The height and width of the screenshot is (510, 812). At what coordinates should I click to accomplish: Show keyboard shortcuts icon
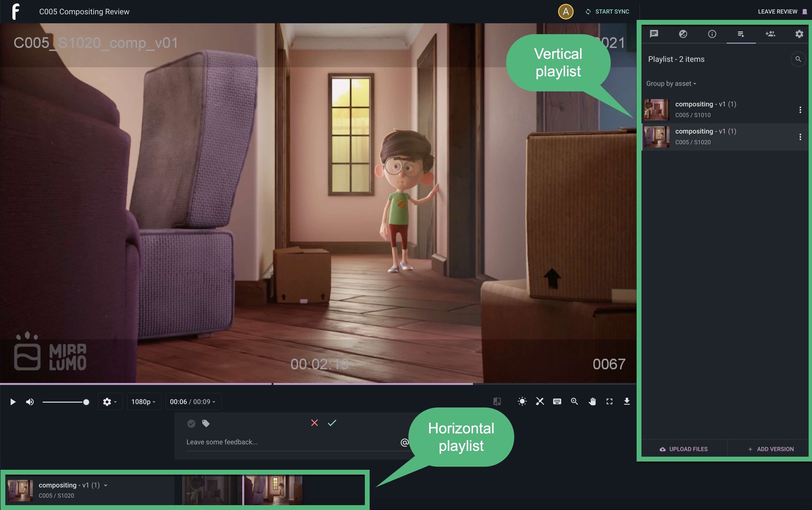[x=557, y=401]
